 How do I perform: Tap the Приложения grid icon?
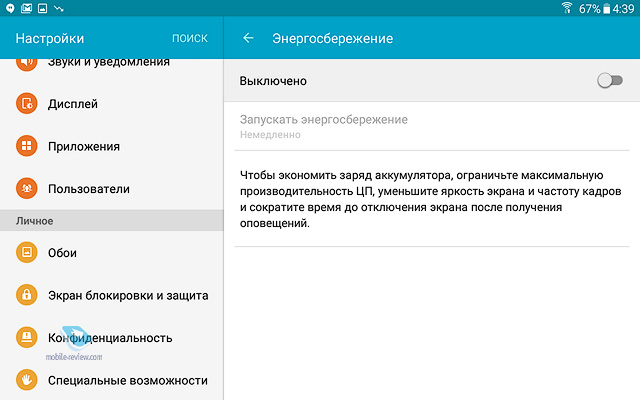[26, 146]
